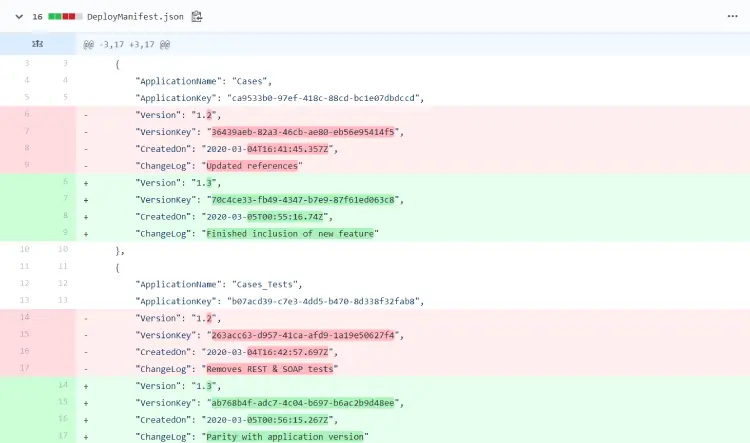750x443 pixels.
Task: Select the hunk header @@ -3,17 +3,17 @@
Action: pos(127,44)
